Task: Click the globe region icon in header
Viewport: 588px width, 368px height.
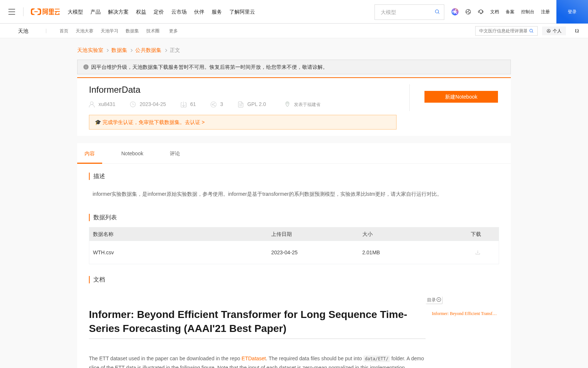Action: [468, 12]
